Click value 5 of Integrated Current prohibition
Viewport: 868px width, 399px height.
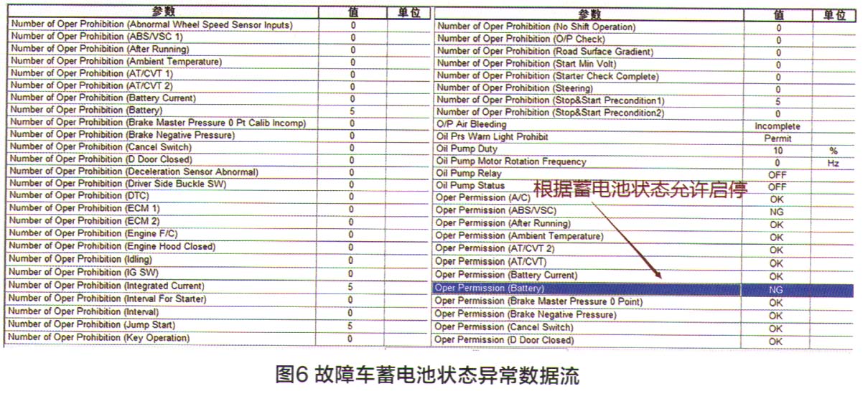pyautogui.click(x=350, y=286)
